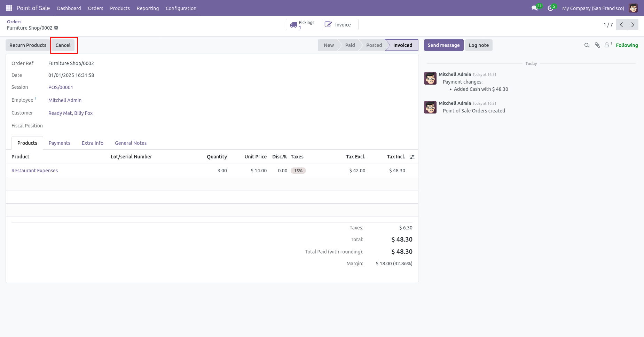Image resolution: width=644 pixels, height=337 pixels.
Task: Open the Mitchell Admin employee link
Action: (x=65, y=100)
